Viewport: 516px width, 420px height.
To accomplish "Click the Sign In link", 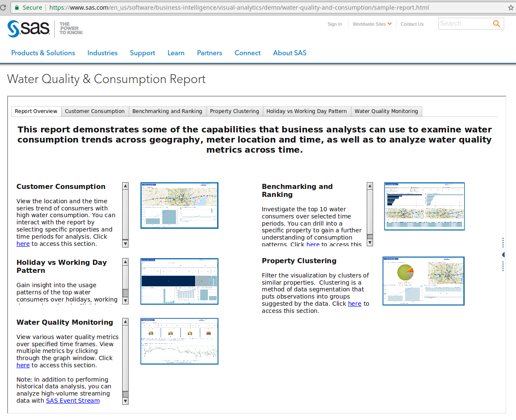I will click(334, 24).
